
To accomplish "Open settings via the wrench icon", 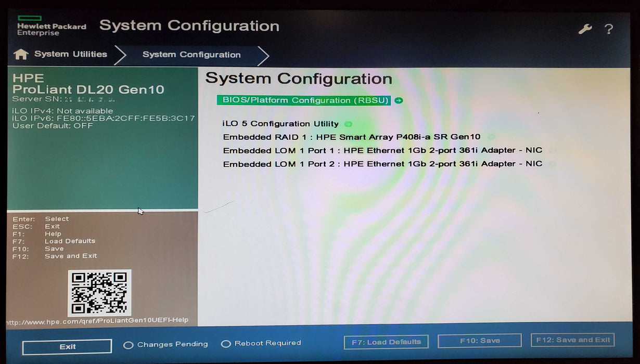I will (584, 29).
